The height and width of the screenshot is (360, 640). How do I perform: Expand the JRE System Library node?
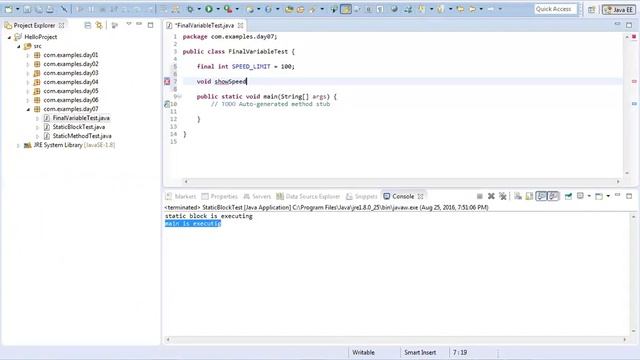(x=18, y=145)
